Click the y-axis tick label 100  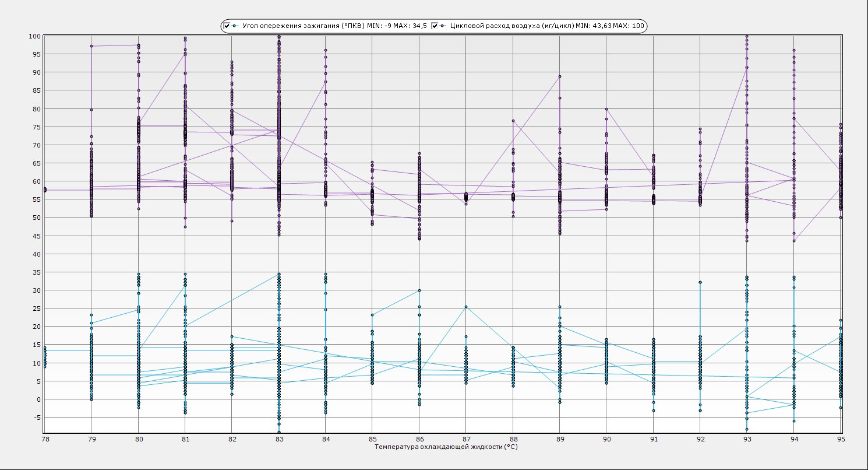pyautogui.click(x=34, y=36)
